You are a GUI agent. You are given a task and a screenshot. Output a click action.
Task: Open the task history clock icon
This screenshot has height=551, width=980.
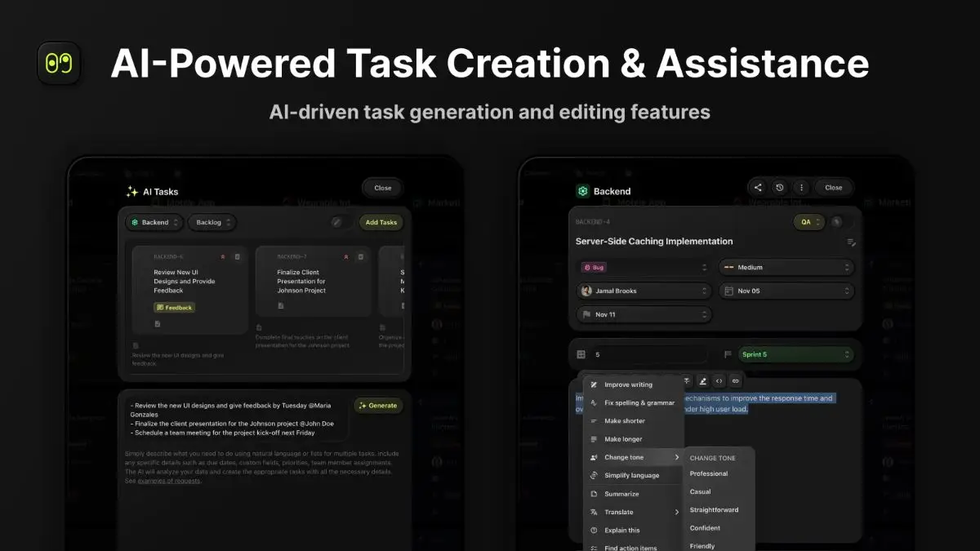click(779, 188)
